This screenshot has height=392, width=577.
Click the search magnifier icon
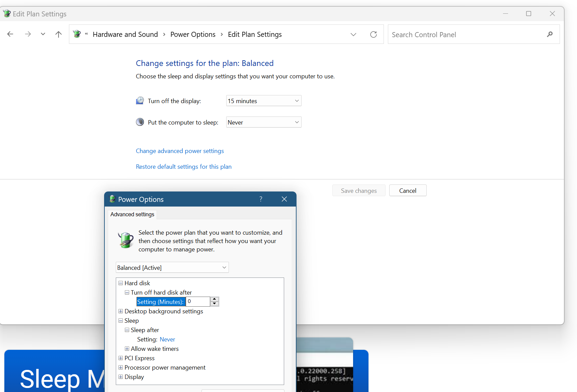point(550,34)
